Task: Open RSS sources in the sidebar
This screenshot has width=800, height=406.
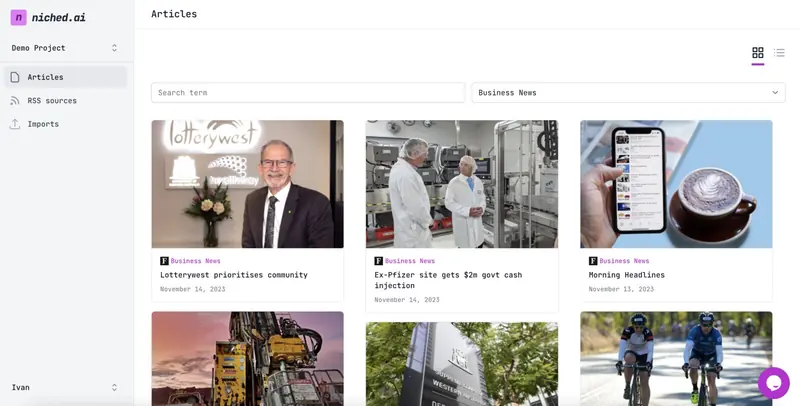Action: 66,100
